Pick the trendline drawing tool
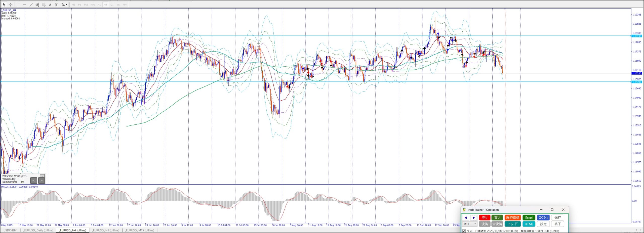This screenshot has height=233, width=644. point(31,5)
